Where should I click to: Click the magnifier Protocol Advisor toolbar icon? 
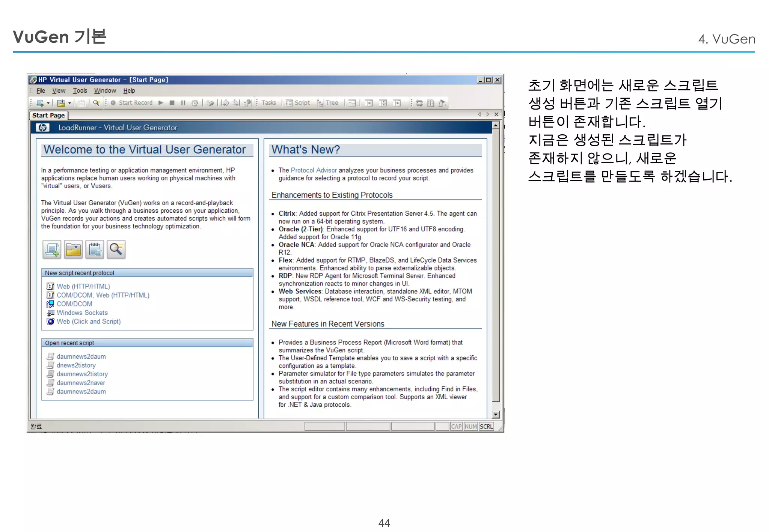coord(97,103)
